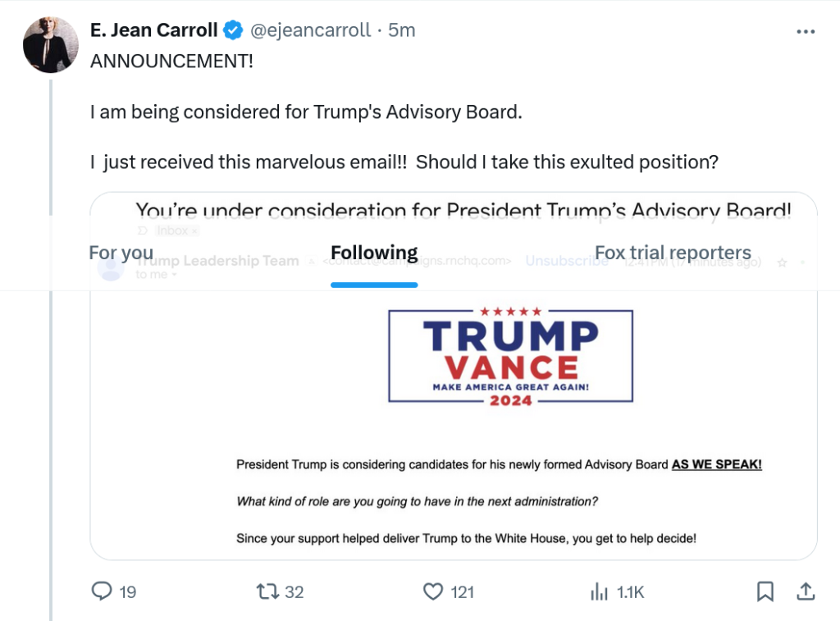
Task: Select the Following tab
Action: click(x=374, y=253)
